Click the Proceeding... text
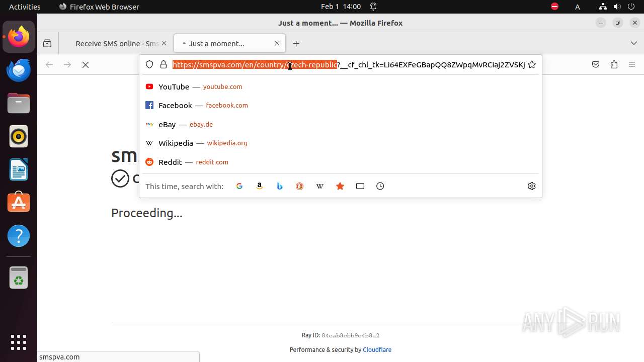644x362 pixels. point(147,213)
